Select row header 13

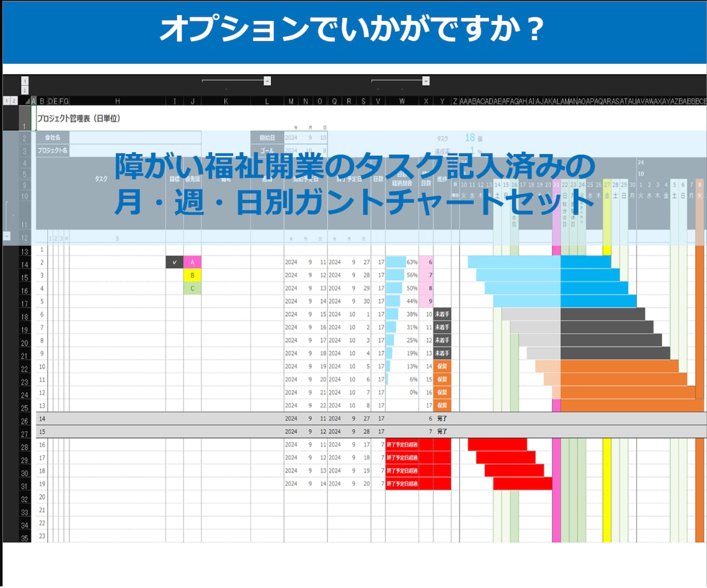point(24,251)
